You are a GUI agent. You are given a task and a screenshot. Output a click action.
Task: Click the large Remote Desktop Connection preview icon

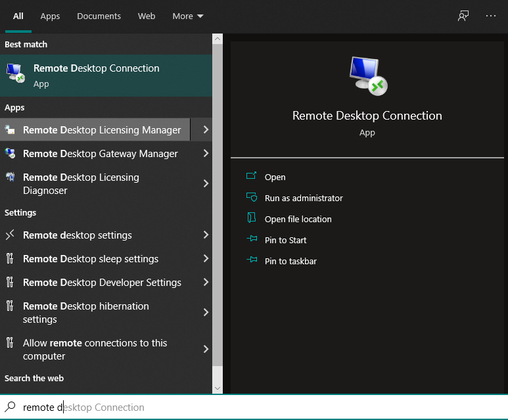tap(369, 76)
